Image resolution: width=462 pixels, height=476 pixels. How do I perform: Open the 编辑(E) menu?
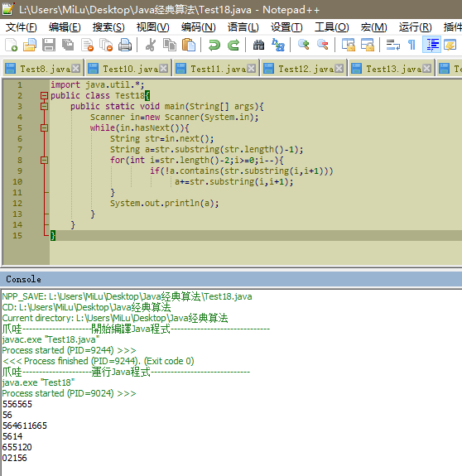(65, 27)
